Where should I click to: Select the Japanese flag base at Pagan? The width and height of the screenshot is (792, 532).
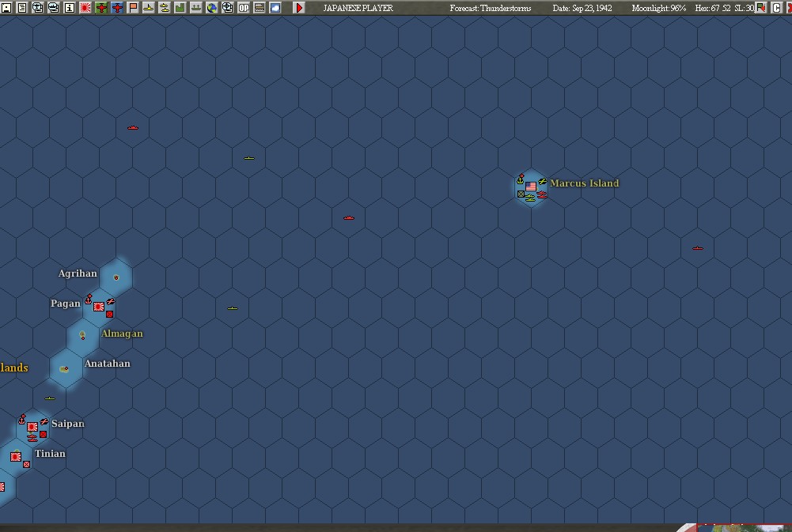coord(98,307)
